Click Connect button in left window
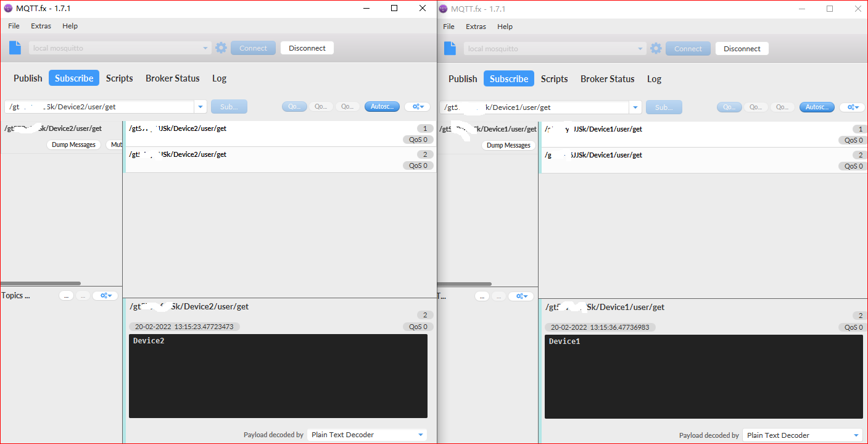Screen dimensions: 868x444 point(253,48)
